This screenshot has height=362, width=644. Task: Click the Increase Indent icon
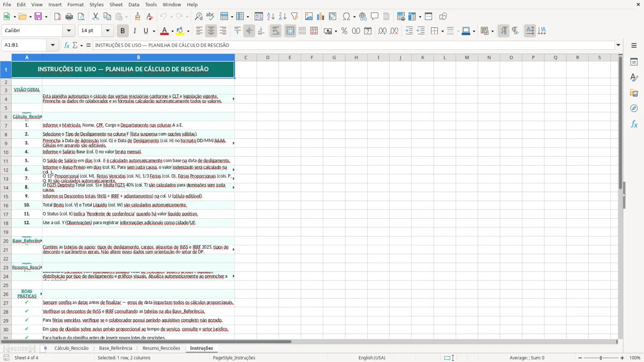[x=409, y=31]
